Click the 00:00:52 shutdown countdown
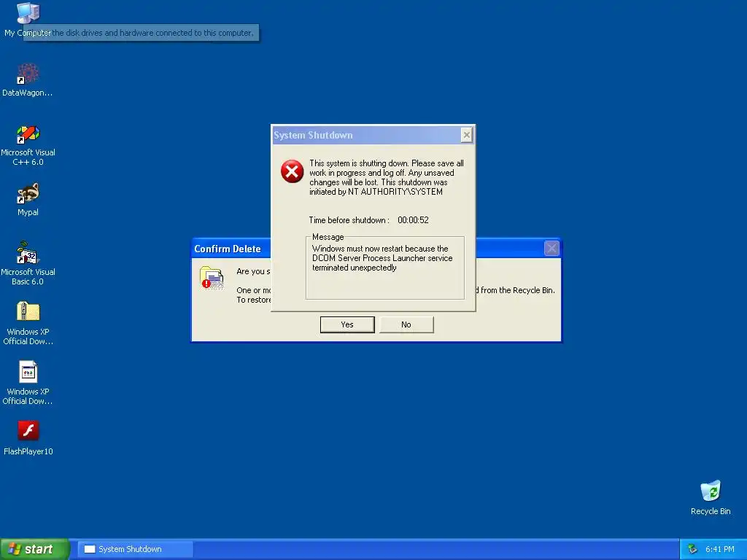This screenshot has height=560, width=747. click(x=413, y=220)
